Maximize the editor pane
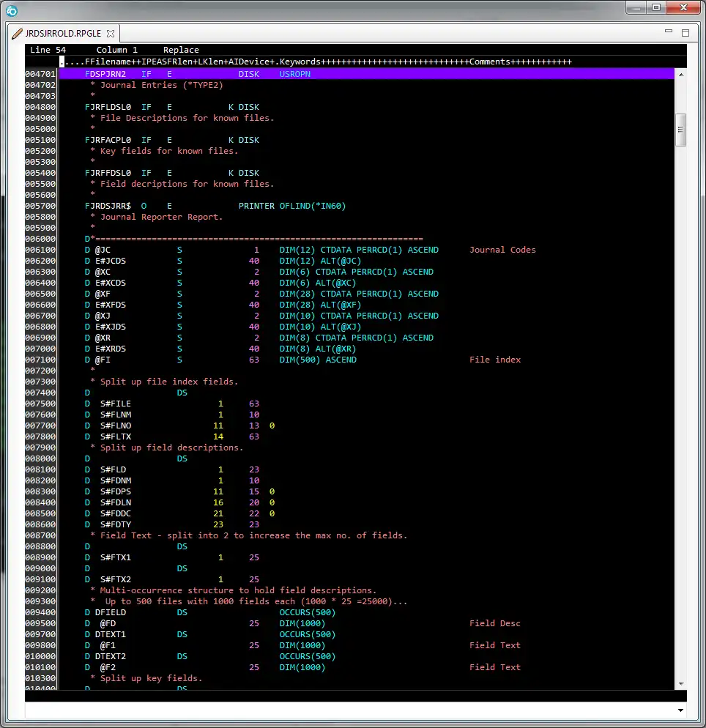Viewport: 706px width, 728px height. (x=685, y=32)
